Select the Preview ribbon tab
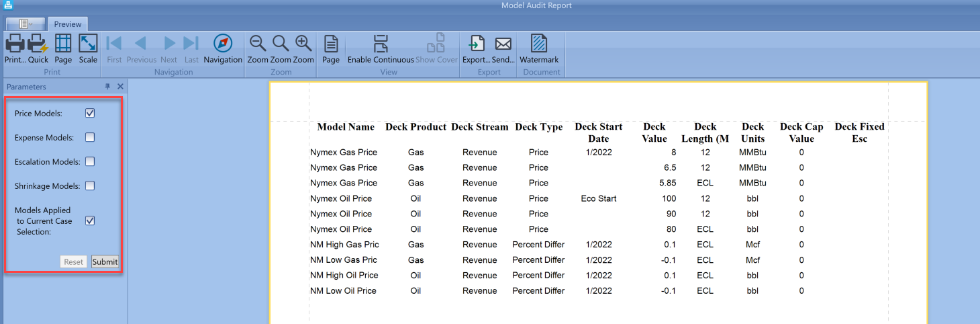 click(x=68, y=24)
